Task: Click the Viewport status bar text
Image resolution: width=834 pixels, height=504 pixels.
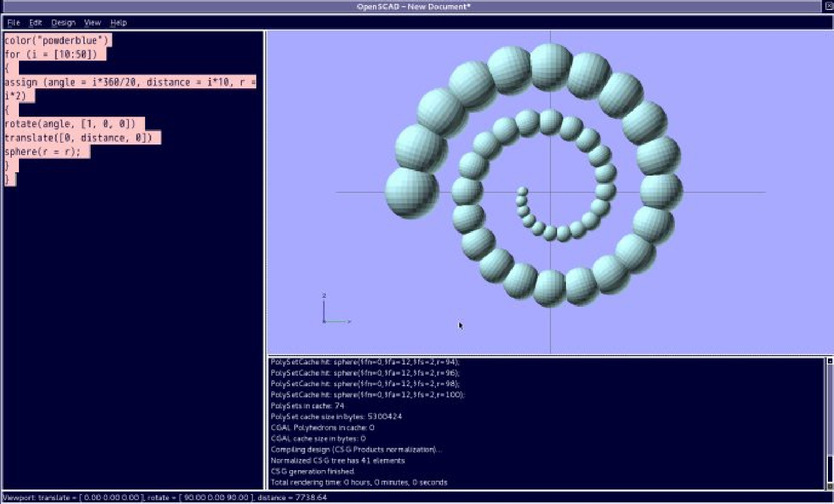Action: [x=165, y=497]
